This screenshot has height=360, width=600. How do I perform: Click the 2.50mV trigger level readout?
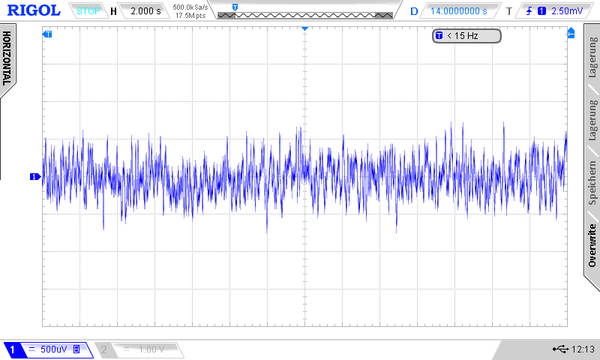pos(567,11)
